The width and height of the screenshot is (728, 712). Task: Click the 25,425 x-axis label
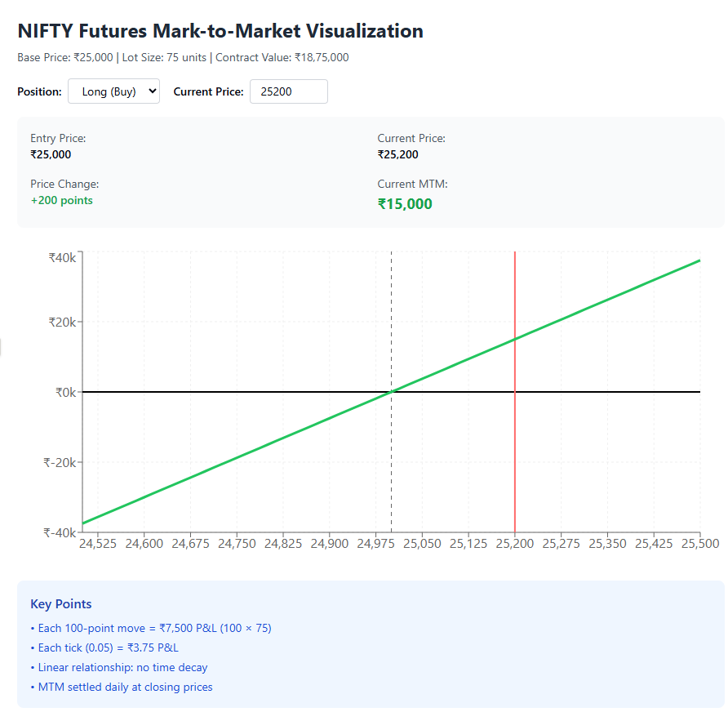[x=654, y=544]
